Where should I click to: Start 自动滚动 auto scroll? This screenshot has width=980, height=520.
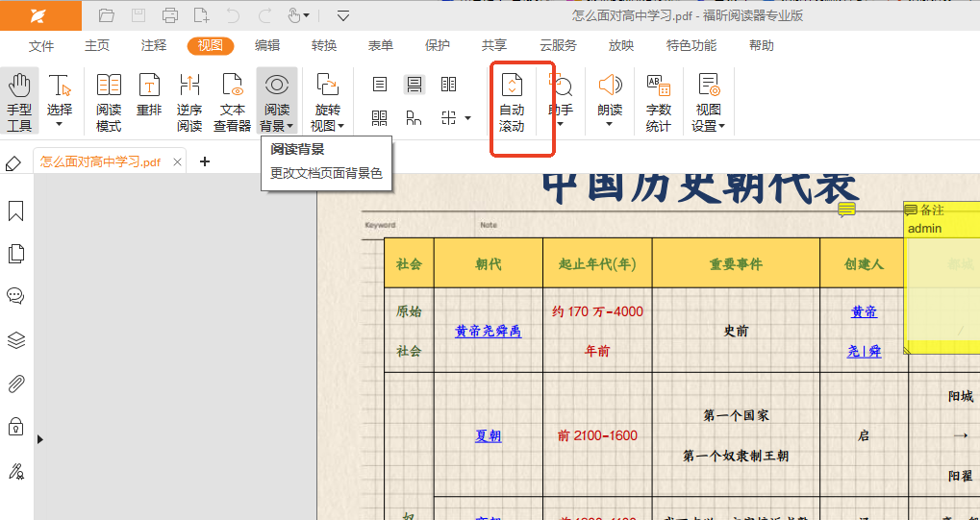(512, 101)
